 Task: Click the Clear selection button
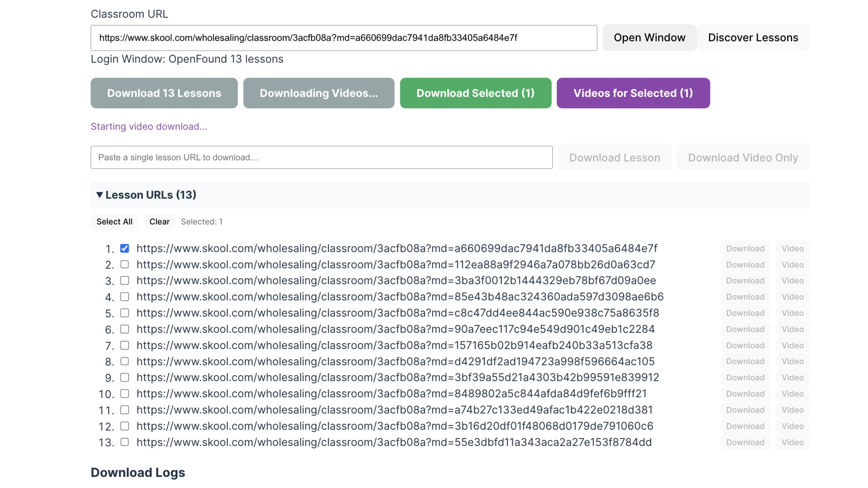(x=159, y=222)
